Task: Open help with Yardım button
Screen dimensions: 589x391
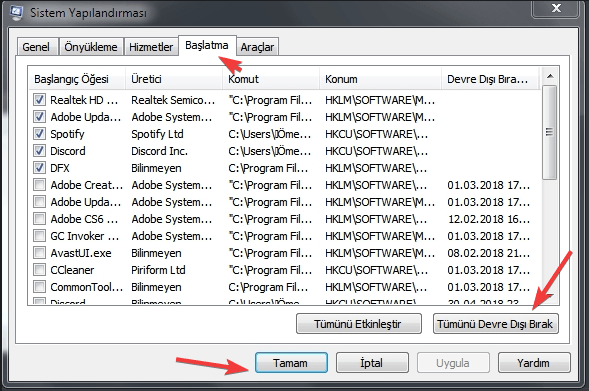Action: [534, 363]
